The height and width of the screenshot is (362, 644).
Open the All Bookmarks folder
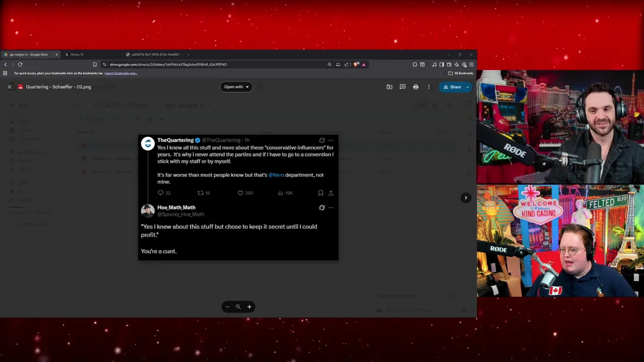[x=461, y=73]
